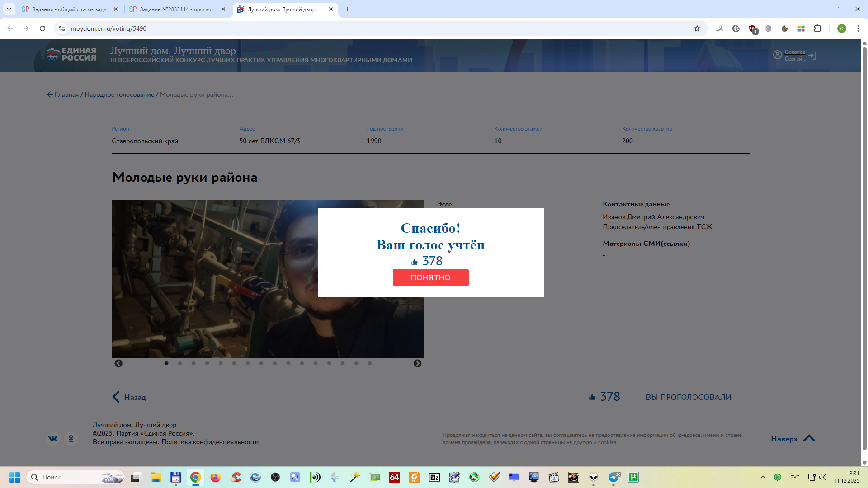Select the first gallery dot indicator

tap(166, 363)
